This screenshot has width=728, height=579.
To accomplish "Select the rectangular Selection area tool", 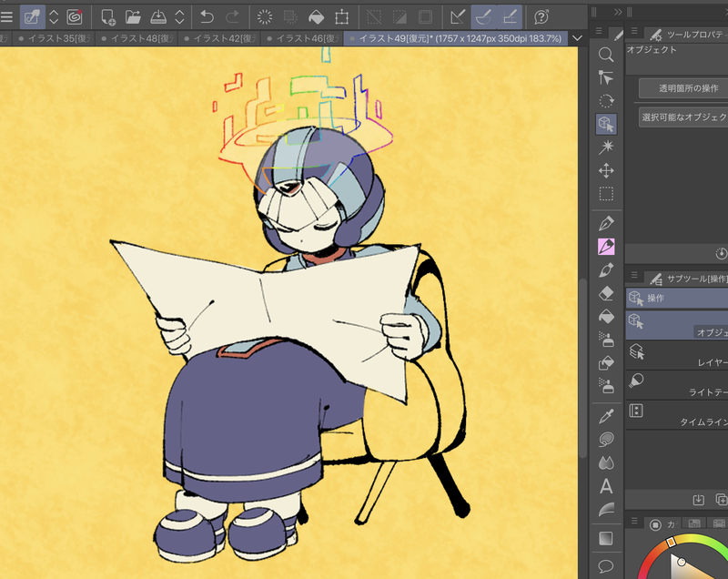I will [x=606, y=194].
